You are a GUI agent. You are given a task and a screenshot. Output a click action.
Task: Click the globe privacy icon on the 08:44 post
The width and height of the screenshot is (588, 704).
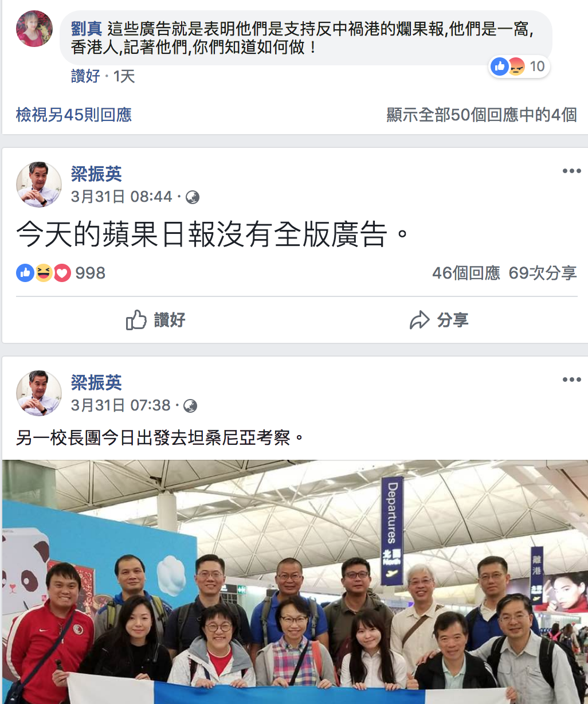(x=193, y=197)
